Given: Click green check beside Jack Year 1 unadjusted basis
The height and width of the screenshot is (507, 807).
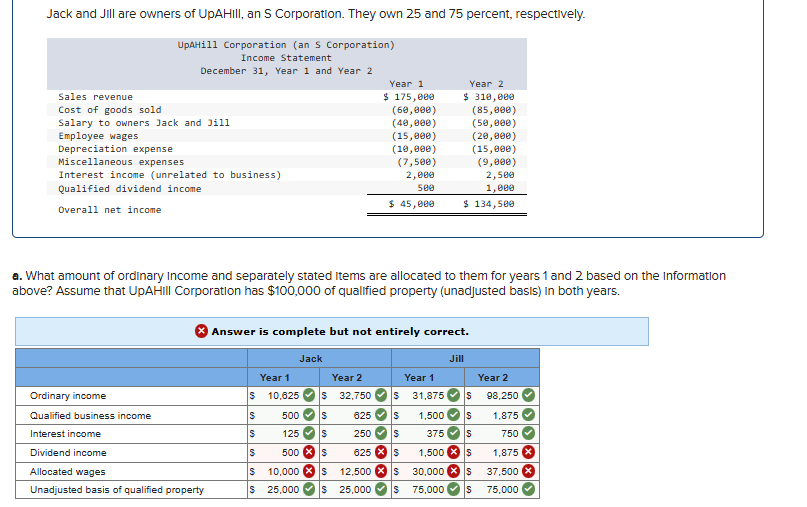Looking at the screenshot, I should pos(309,489).
